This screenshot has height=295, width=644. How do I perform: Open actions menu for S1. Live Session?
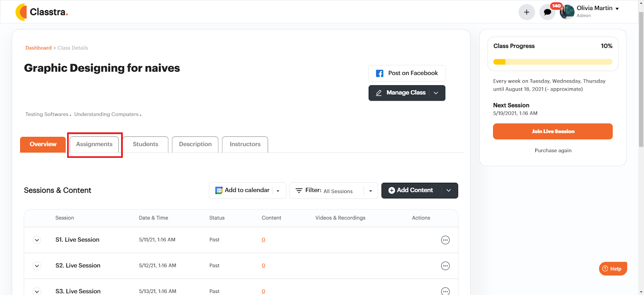pos(445,240)
